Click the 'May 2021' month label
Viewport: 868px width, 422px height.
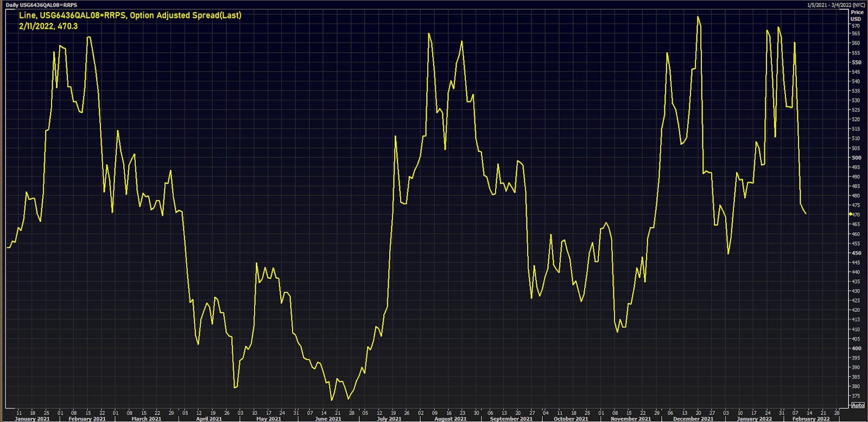point(269,419)
